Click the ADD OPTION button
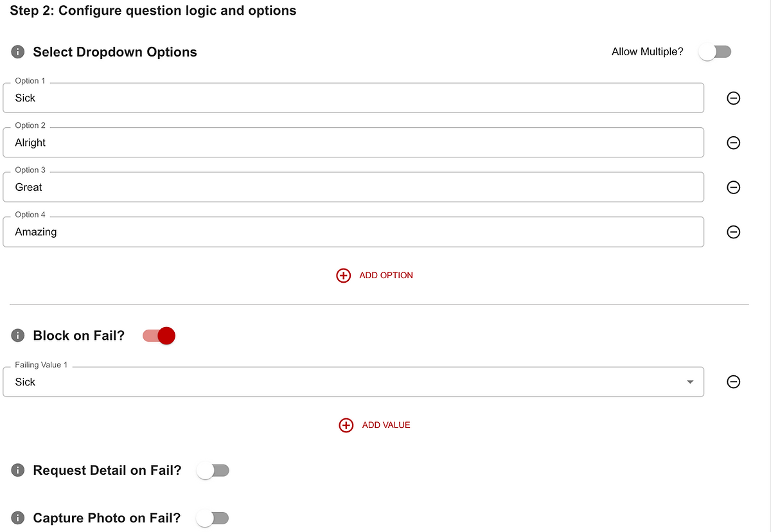Viewport: 771px width, 532px height. (375, 276)
